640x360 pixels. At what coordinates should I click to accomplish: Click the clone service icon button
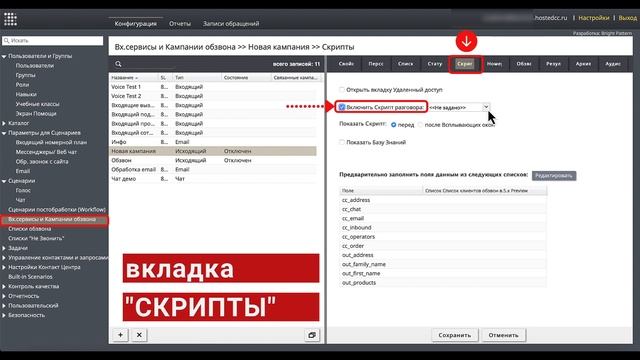(x=312, y=335)
